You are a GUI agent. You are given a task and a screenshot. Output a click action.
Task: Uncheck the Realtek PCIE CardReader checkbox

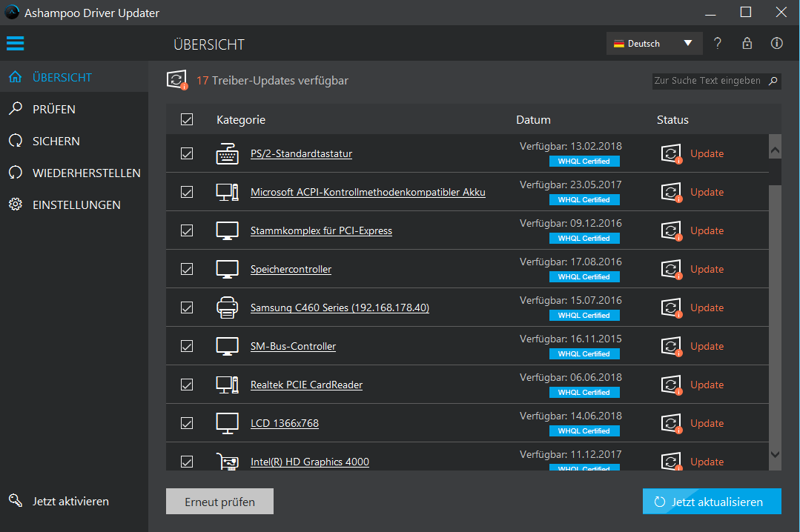187,385
